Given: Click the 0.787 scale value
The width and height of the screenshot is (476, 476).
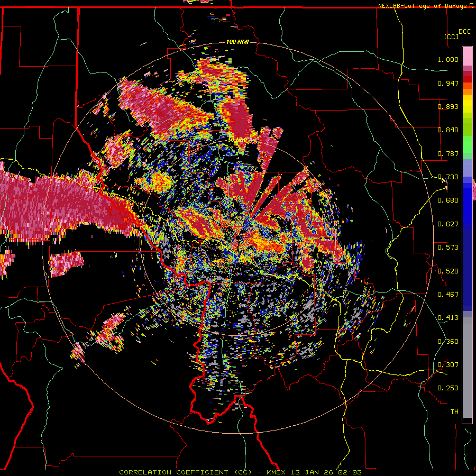Looking at the screenshot, I should click(448, 153).
